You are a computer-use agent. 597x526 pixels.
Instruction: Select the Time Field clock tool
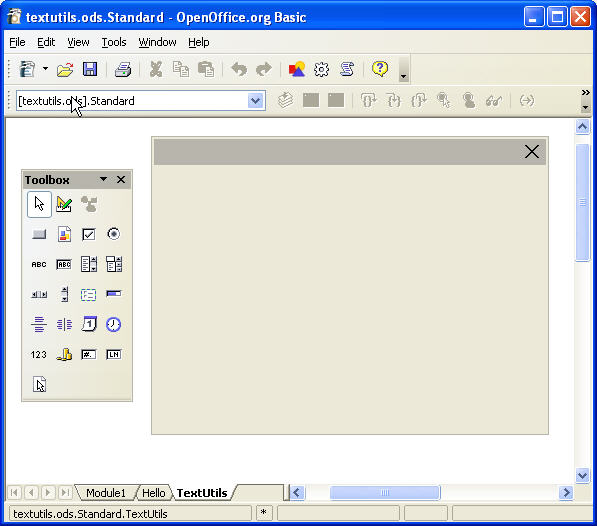[x=113, y=324]
